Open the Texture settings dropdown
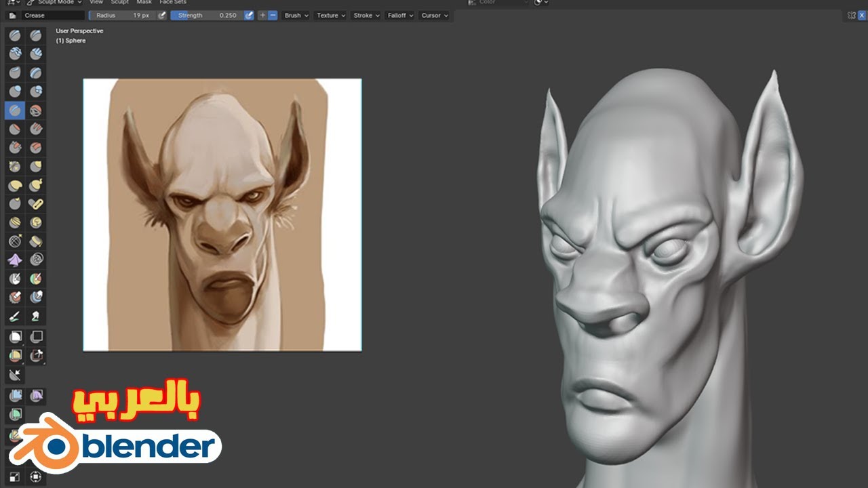This screenshot has height=488, width=868. click(331, 15)
